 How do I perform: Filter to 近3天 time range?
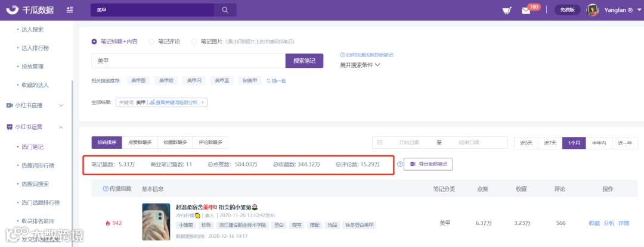click(526, 143)
